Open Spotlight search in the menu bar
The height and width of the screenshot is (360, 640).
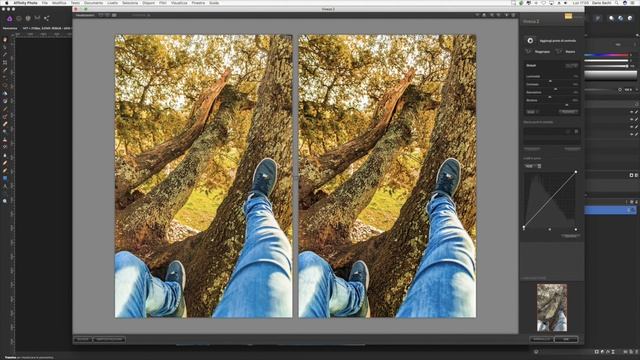[x=617, y=3]
